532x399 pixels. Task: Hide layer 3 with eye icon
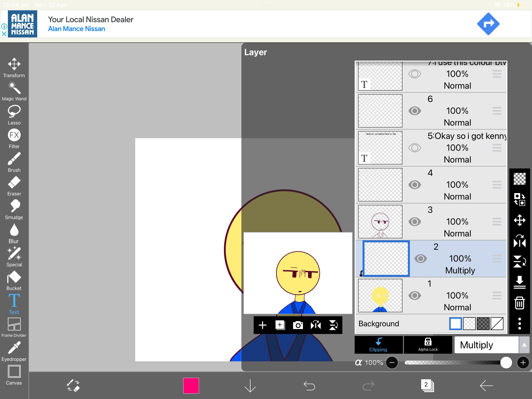[x=415, y=222]
